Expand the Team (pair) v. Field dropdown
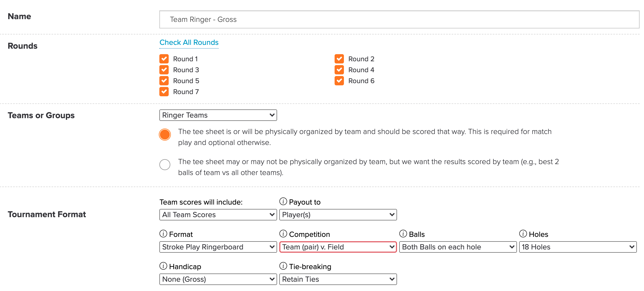644x291 pixels. (338, 247)
